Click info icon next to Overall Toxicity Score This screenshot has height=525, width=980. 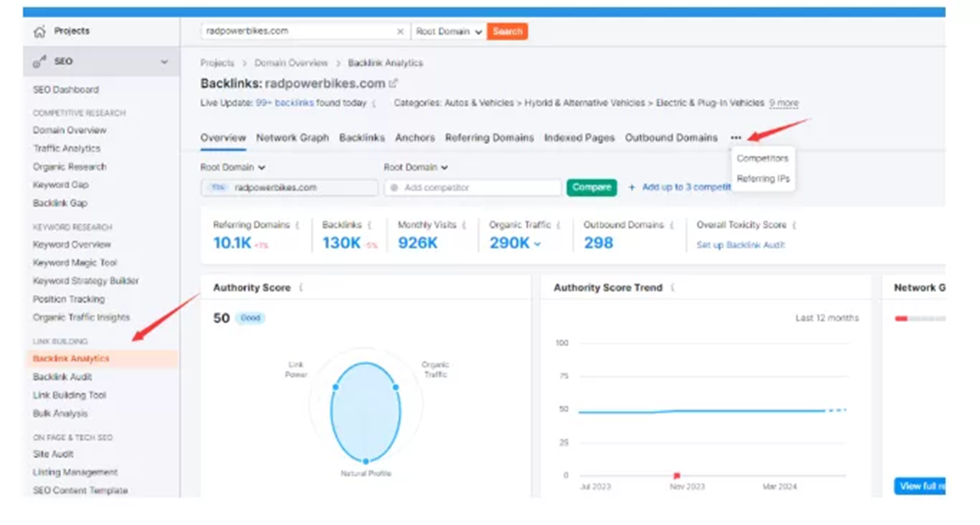[794, 225]
